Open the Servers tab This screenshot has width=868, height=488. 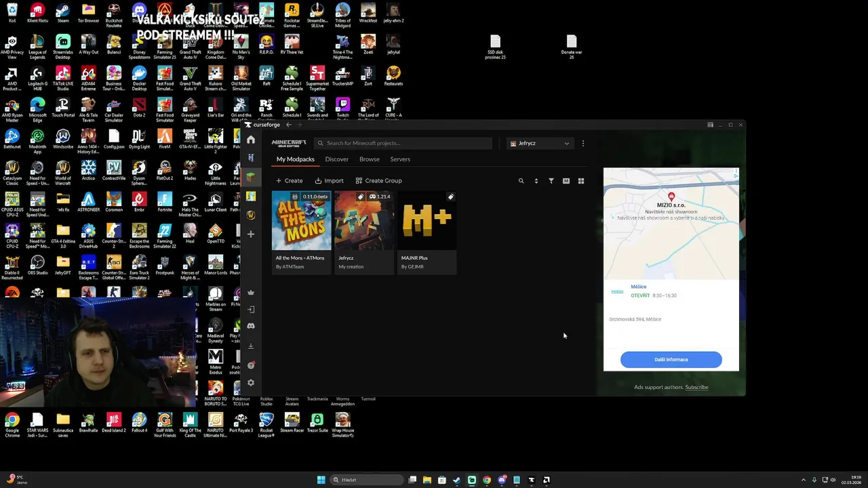pos(400,159)
